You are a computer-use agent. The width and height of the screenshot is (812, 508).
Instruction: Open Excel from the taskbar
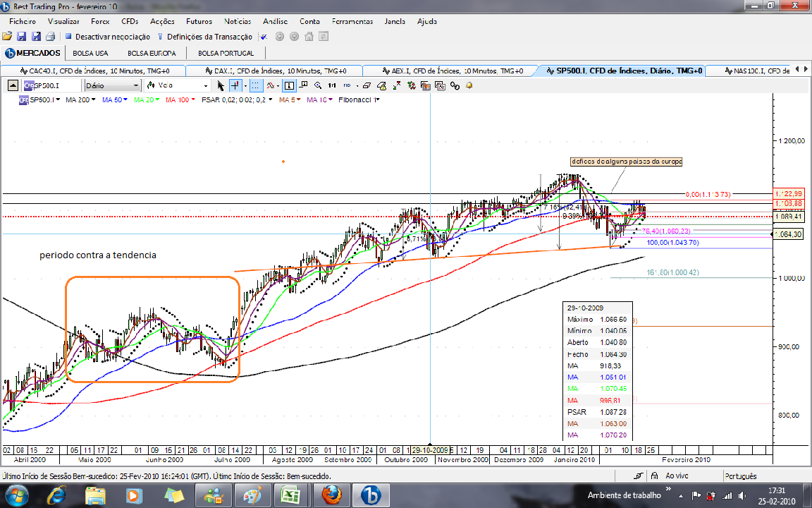[290, 495]
